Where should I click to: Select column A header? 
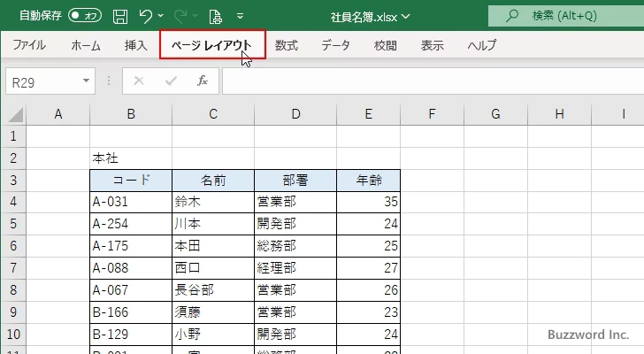pyautogui.click(x=57, y=114)
